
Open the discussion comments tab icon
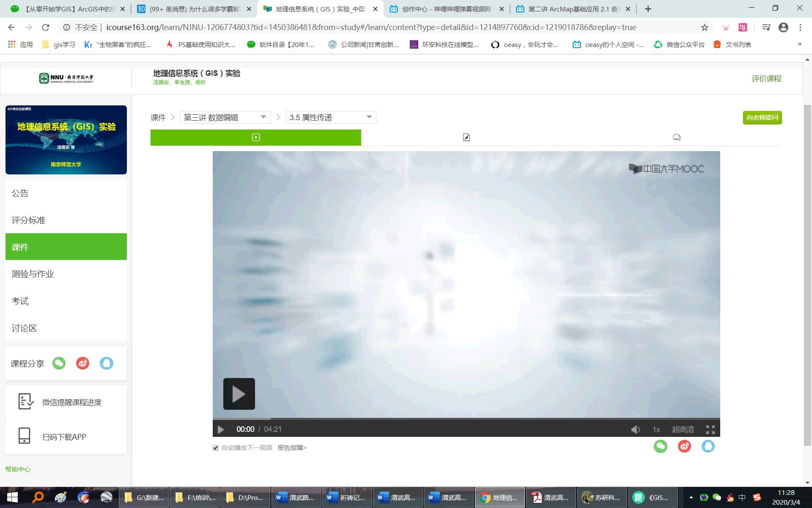(677, 137)
